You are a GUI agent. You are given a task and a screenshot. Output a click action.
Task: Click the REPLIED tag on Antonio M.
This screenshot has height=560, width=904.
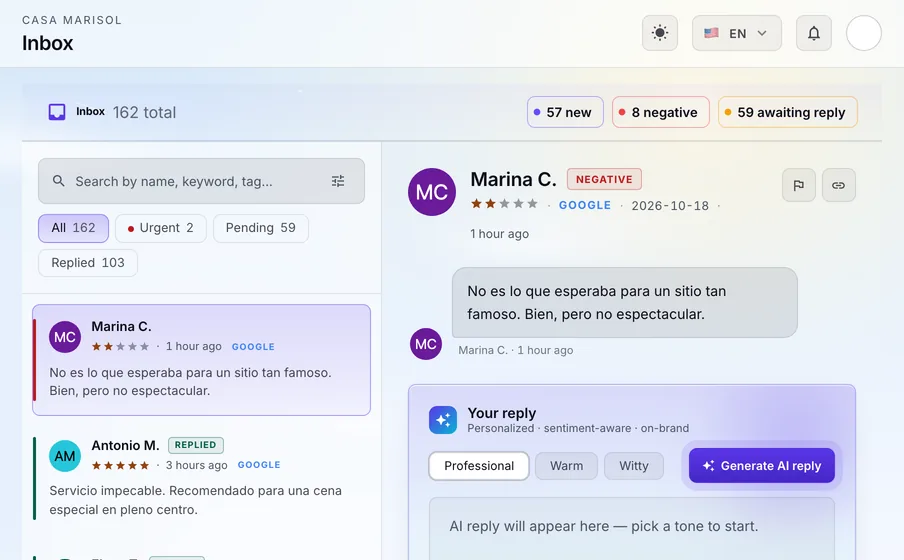click(195, 445)
